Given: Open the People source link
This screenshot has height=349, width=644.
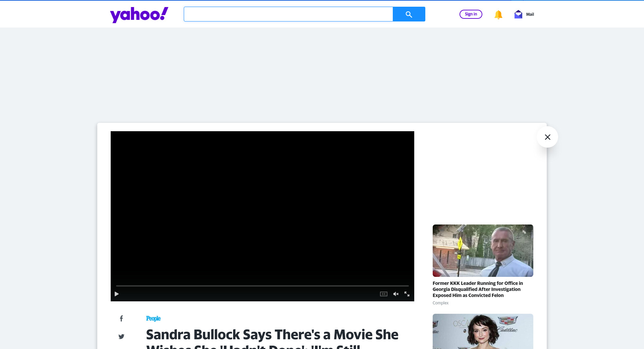Looking at the screenshot, I should 153,318.
